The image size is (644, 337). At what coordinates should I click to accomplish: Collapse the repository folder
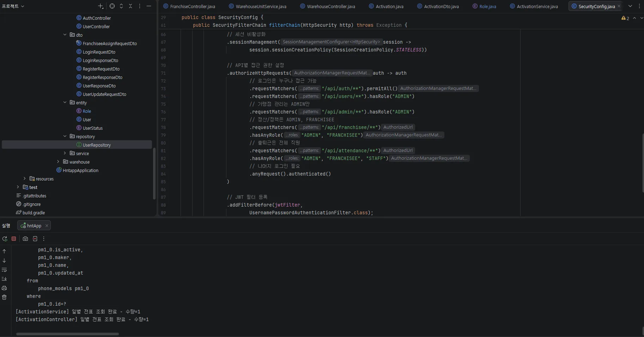click(65, 136)
